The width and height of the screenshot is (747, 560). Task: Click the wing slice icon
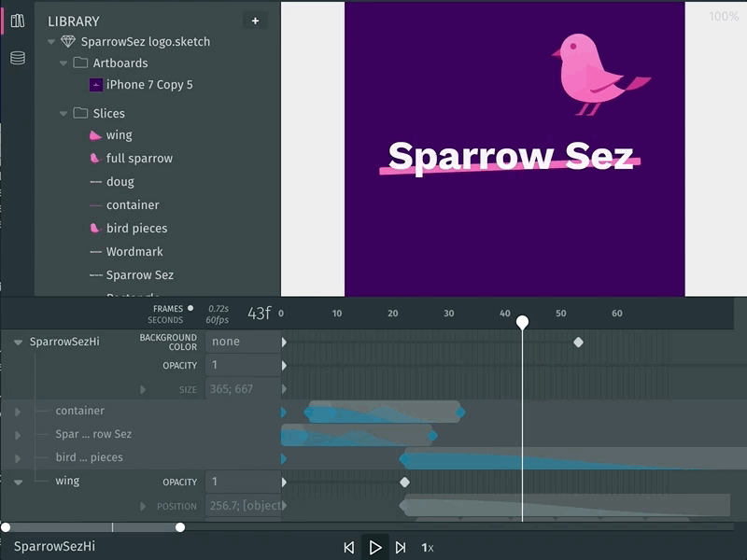coord(93,134)
